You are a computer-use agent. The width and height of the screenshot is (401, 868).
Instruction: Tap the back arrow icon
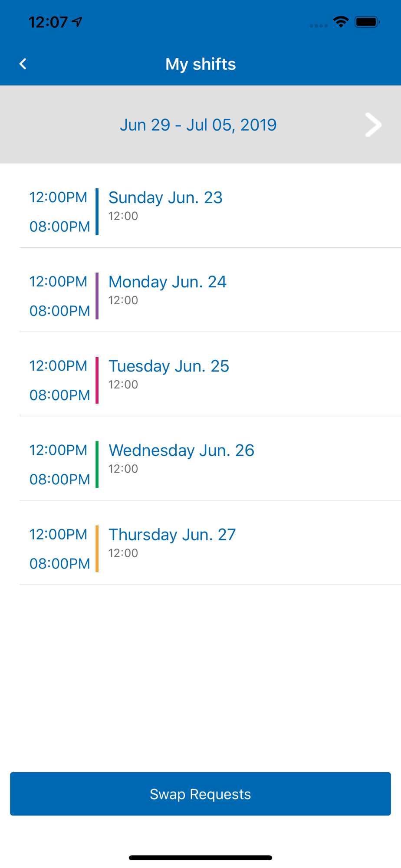[x=23, y=64]
